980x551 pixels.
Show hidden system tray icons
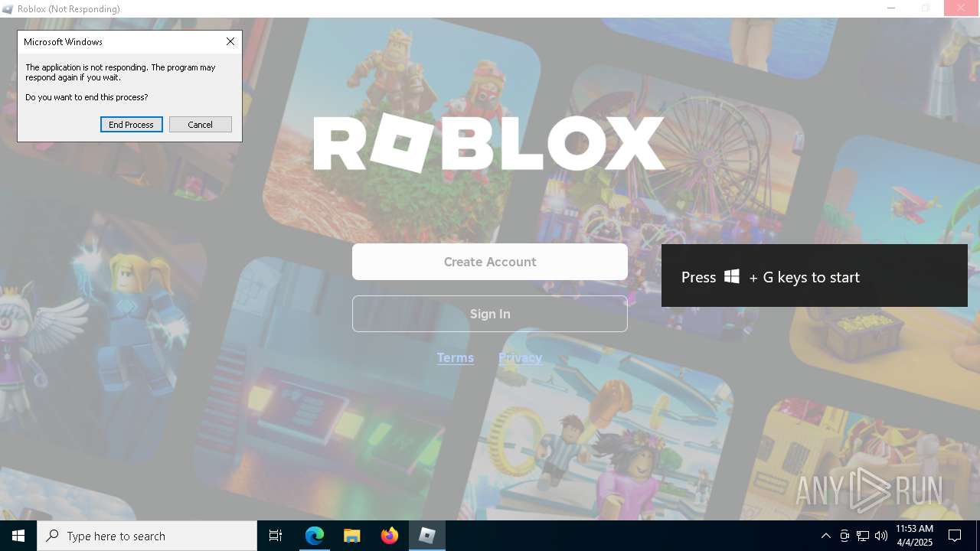coord(825,536)
